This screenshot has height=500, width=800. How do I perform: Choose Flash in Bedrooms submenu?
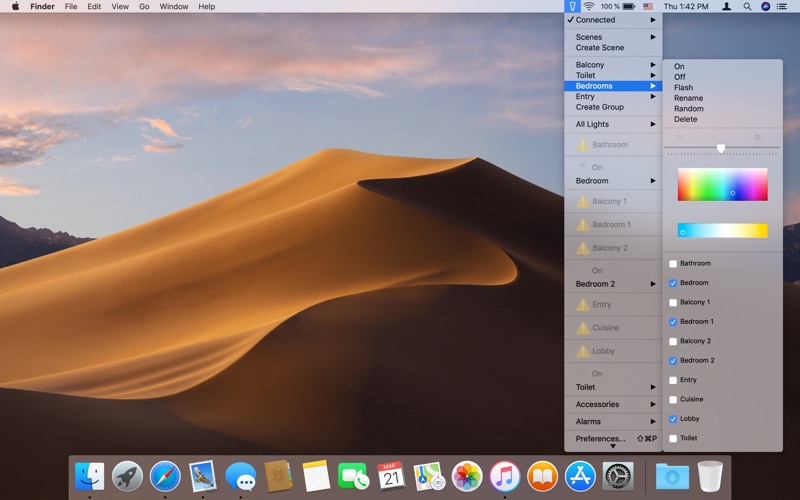(x=683, y=88)
